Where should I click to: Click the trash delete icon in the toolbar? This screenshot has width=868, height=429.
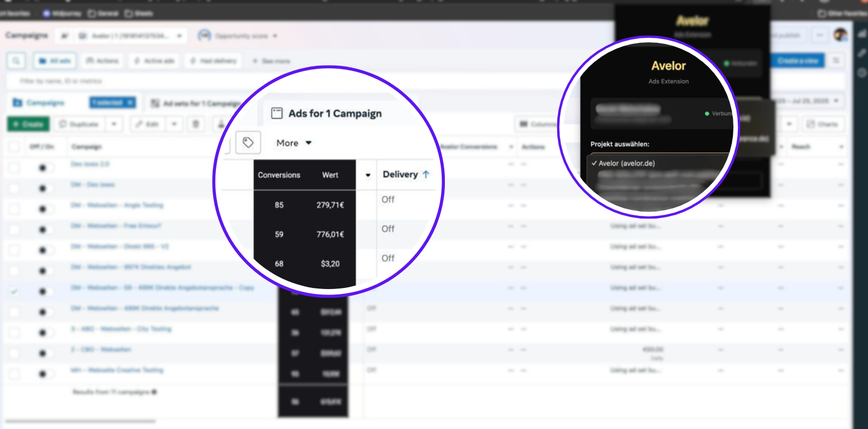pos(196,124)
